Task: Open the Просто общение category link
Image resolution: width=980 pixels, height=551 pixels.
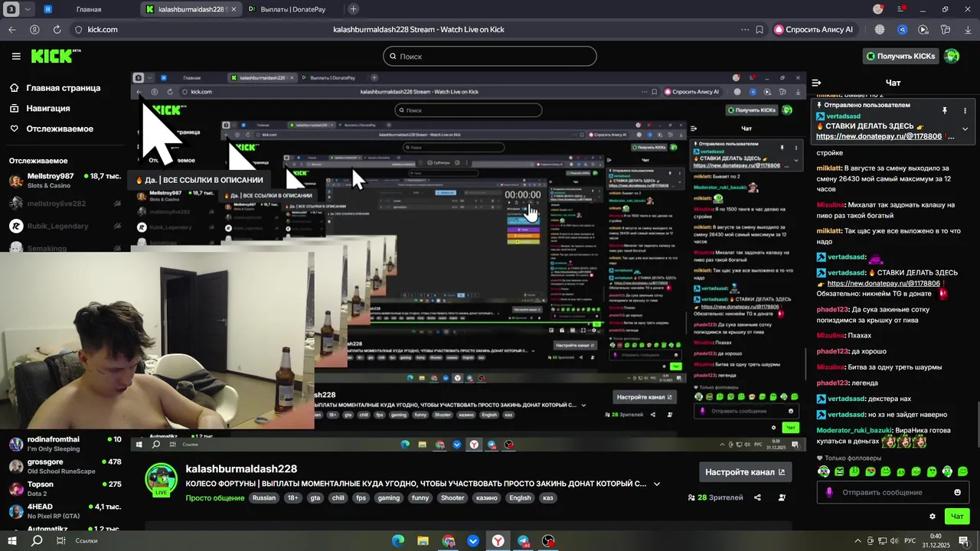Action: coord(215,497)
